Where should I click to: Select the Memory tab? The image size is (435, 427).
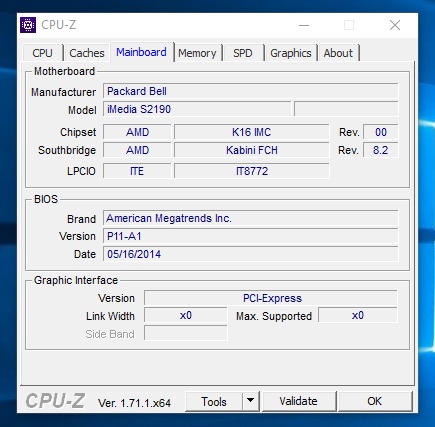point(197,53)
